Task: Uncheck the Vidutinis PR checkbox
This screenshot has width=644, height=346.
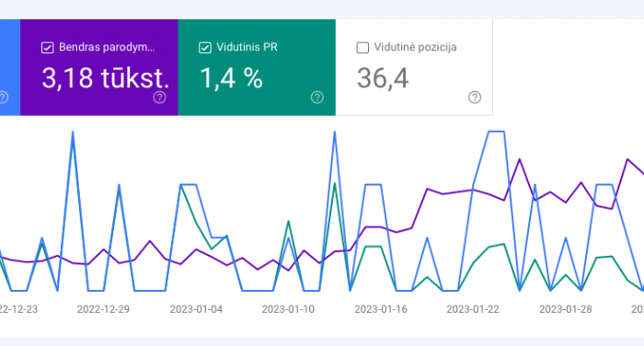Action: tap(205, 48)
